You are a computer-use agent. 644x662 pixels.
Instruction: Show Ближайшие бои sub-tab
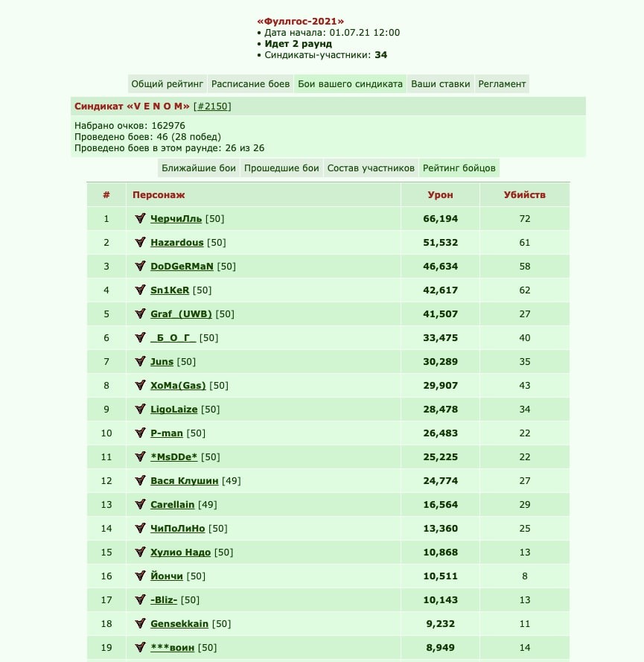[x=198, y=168]
